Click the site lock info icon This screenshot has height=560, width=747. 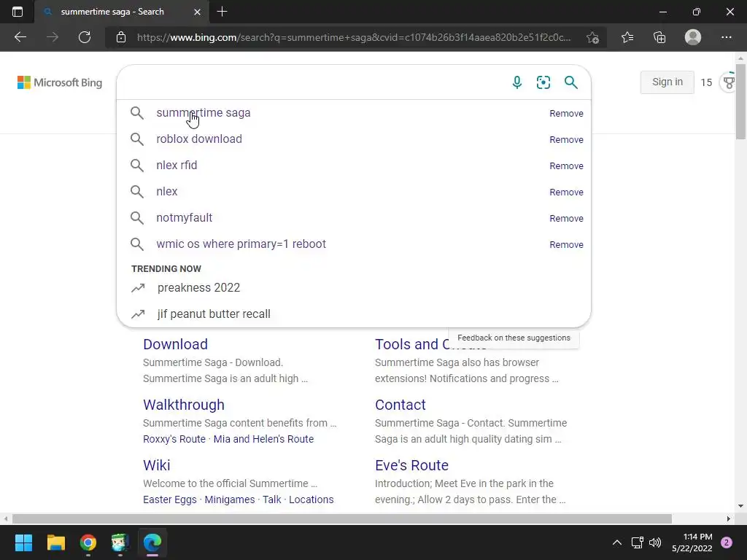click(121, 37)
